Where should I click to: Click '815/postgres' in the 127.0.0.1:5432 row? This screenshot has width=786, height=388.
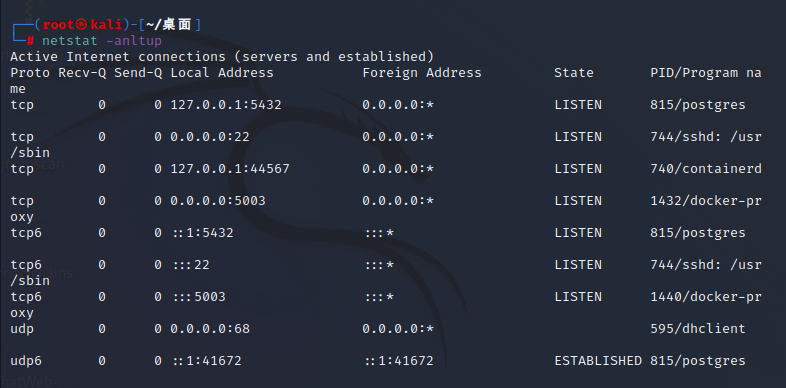pyautogui.click(x=698, y=105)
